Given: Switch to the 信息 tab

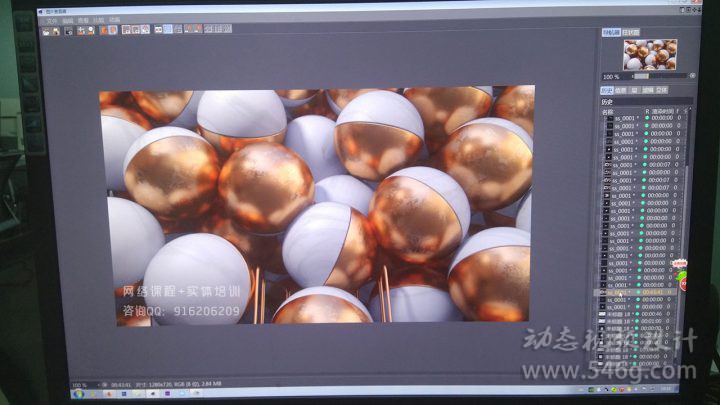Looking at the screenshot, I should (621, 90).
